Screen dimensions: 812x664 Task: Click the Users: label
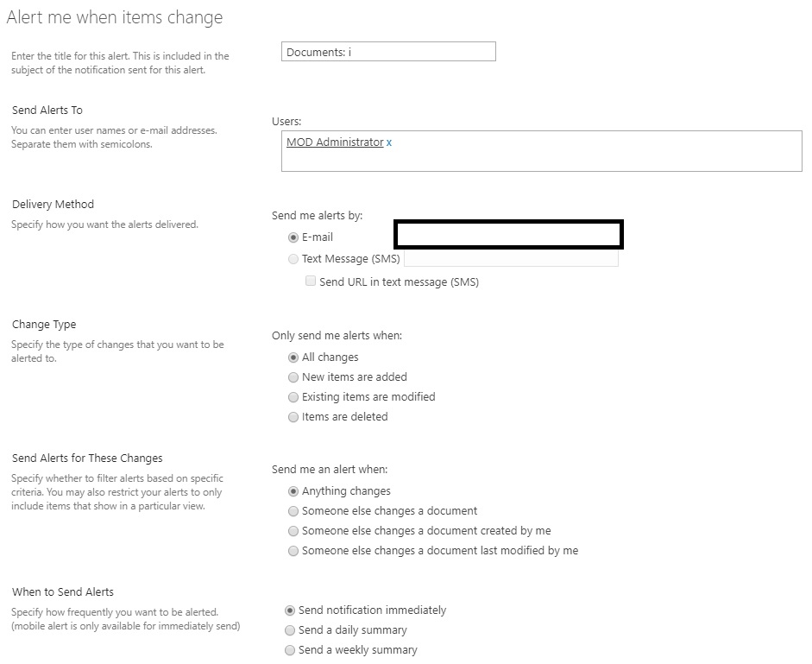286,121
